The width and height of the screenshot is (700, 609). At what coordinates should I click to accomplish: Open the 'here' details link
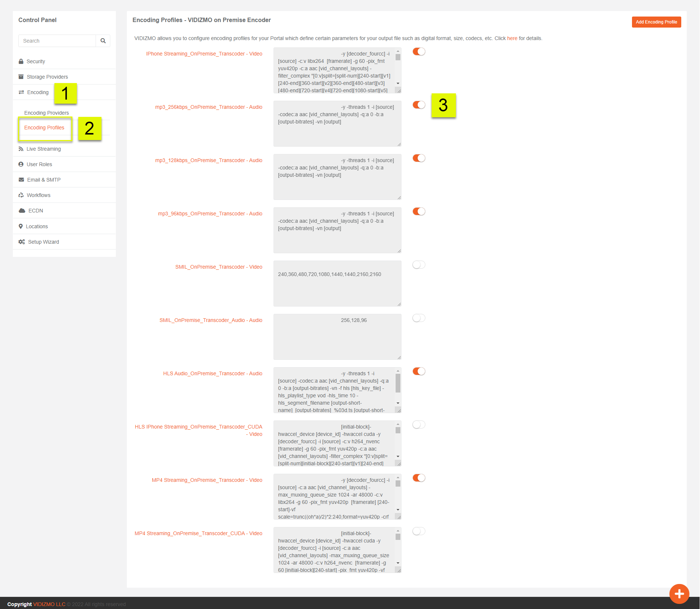pos(512,38)
